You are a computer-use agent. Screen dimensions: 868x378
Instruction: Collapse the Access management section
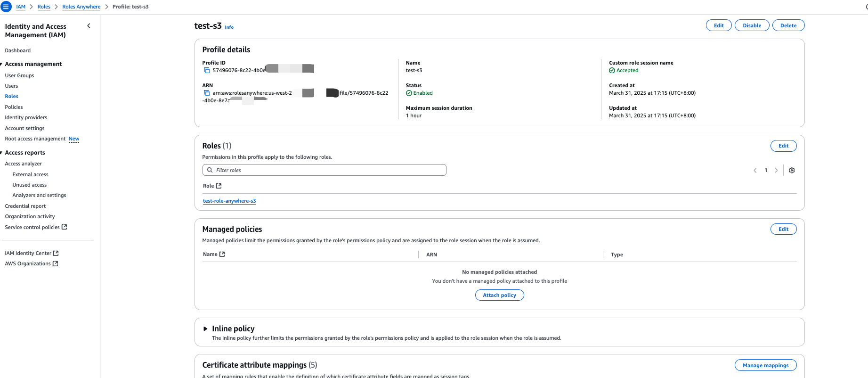coord(1,64)
